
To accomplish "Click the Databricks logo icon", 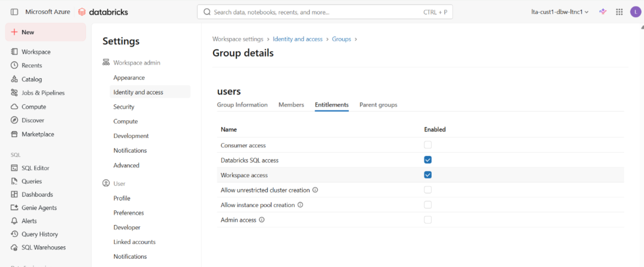I will pyautogui.click(x=82, y=12).
